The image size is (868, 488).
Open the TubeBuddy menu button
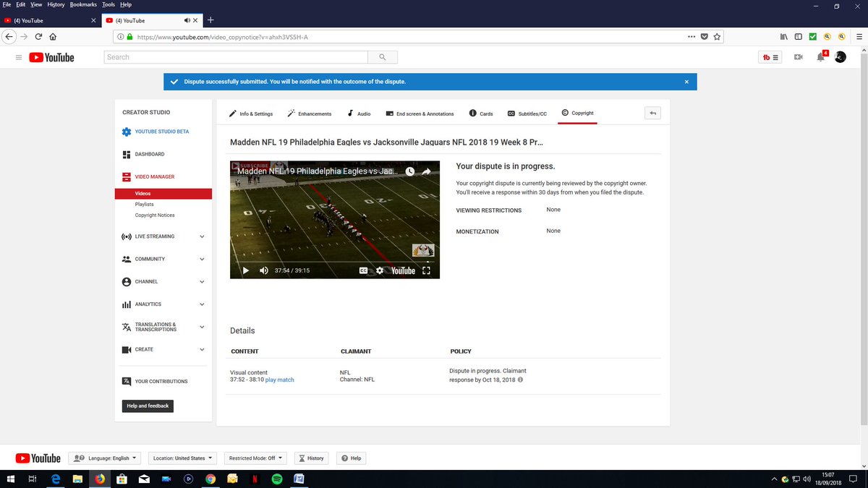click(x=770, y=57)
